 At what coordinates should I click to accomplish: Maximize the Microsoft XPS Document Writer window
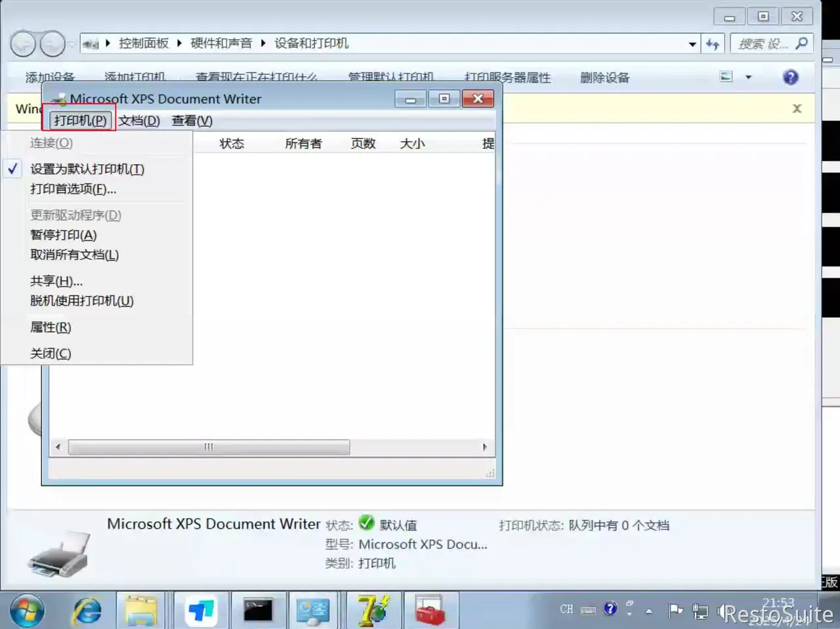444,99
